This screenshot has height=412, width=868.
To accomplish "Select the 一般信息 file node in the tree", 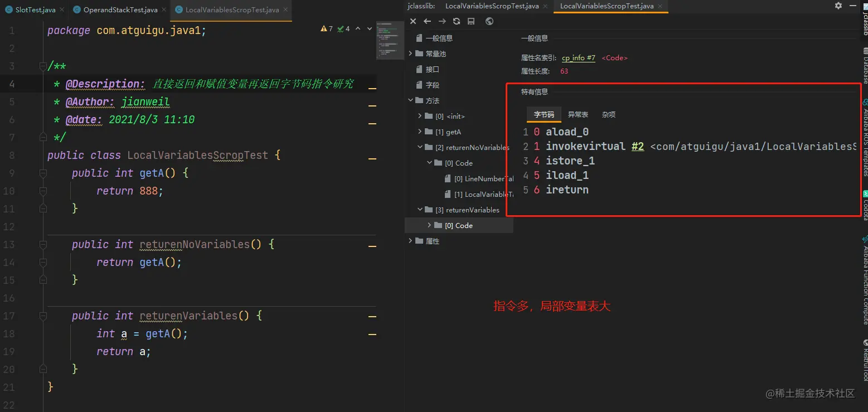I will click(435, 38).
